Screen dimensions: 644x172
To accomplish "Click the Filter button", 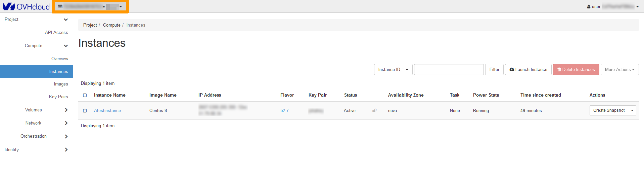I will pyautogui.click(x=494, y=70).
